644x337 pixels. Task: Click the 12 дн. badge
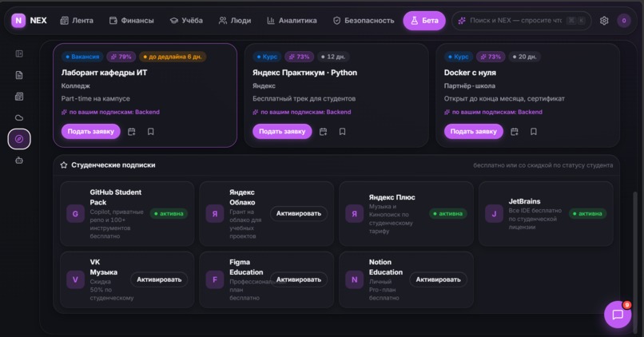(333, 57)
